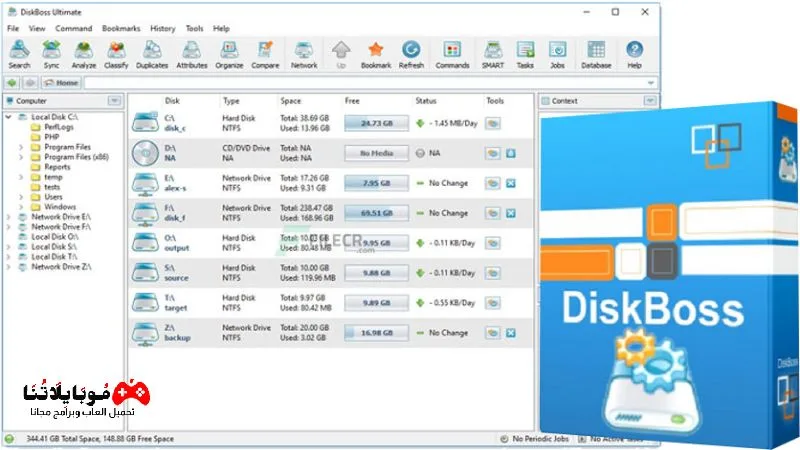Select the PerfLogs folder in tree

[x=59, y=127]
